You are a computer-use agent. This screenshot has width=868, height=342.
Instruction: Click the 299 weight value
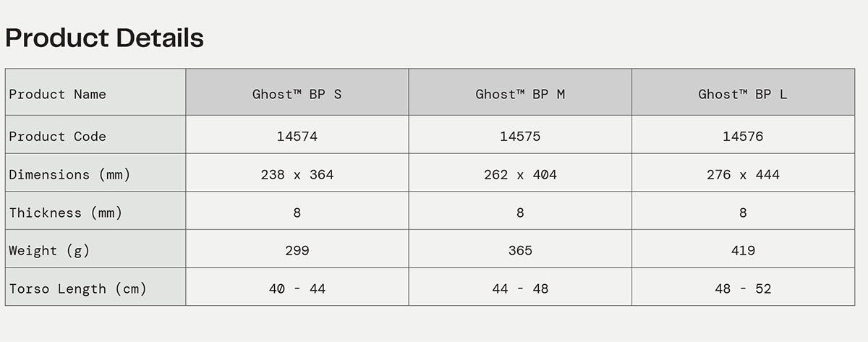pyautogui.click(x=297, y=251)
